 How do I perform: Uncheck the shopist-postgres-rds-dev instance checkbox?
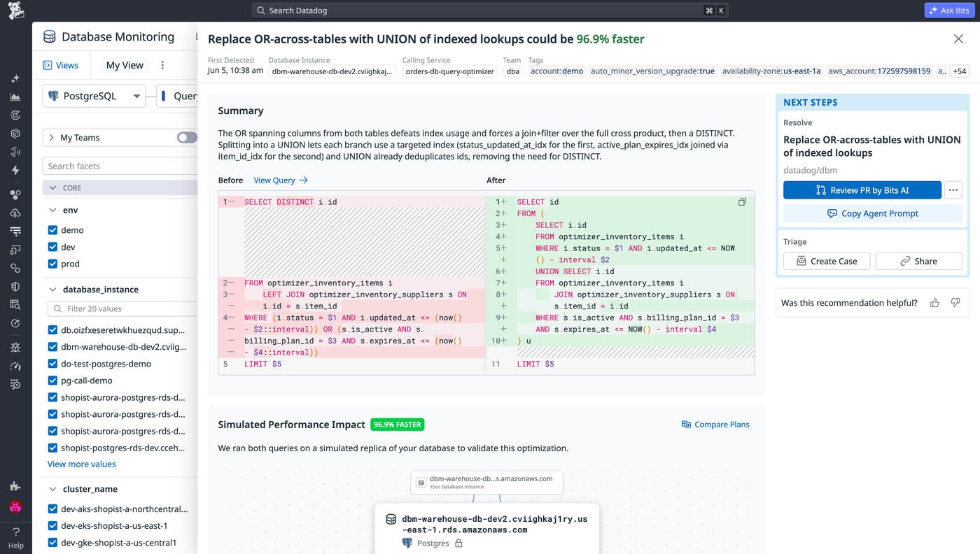coord(52,448)
